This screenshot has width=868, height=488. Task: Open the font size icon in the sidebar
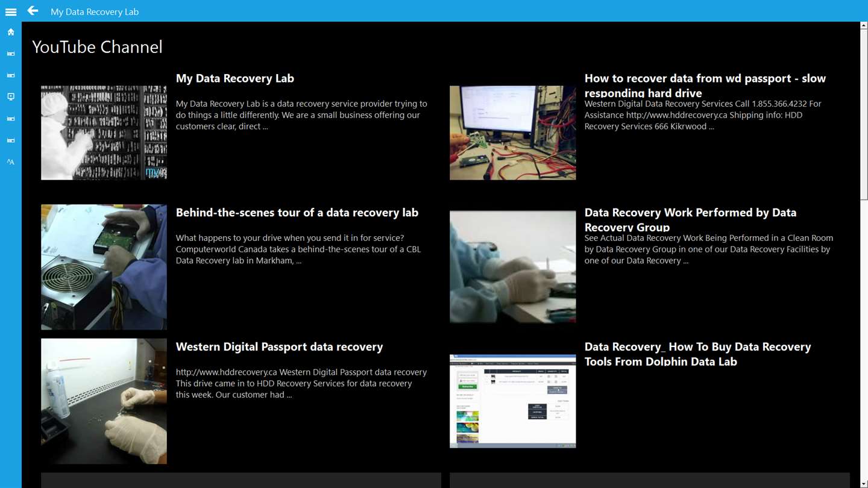coord(11,161)
